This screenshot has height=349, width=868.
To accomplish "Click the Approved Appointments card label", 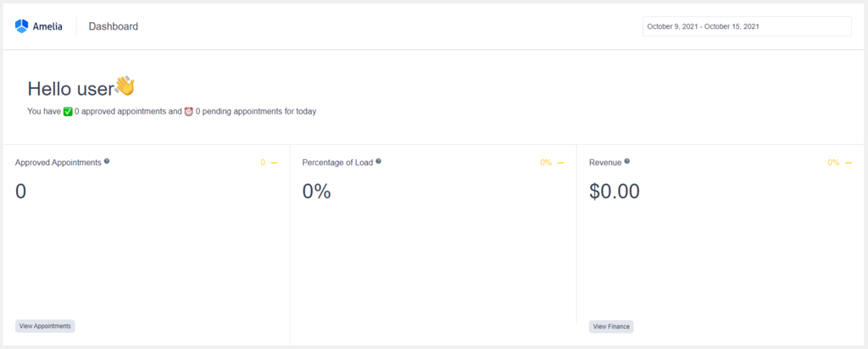I will click(x=58, y=162).
